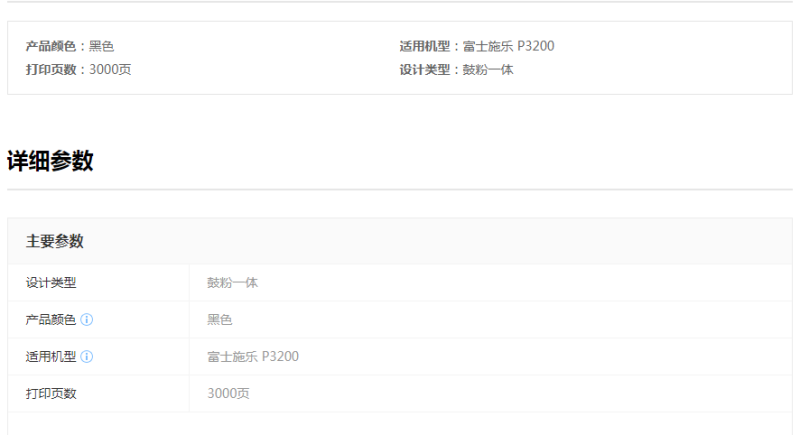Click the 鼓粉一体 value in the parameter table

[233, 283]
